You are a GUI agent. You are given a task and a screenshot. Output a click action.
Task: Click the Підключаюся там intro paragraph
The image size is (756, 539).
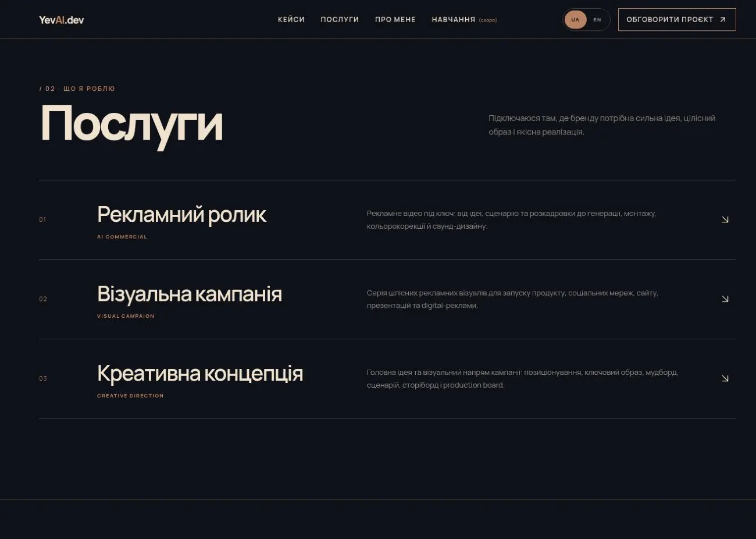(602, 125)
